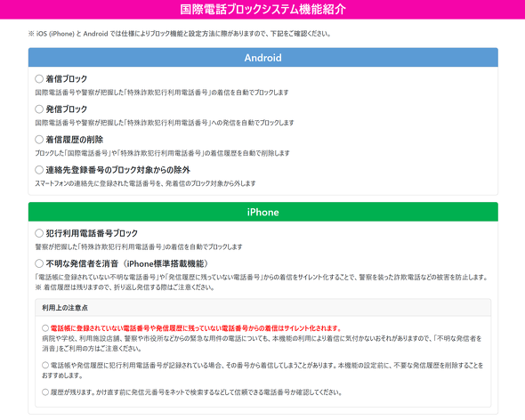Select the 着信履歴の削除 circle marker

point(39,140)
